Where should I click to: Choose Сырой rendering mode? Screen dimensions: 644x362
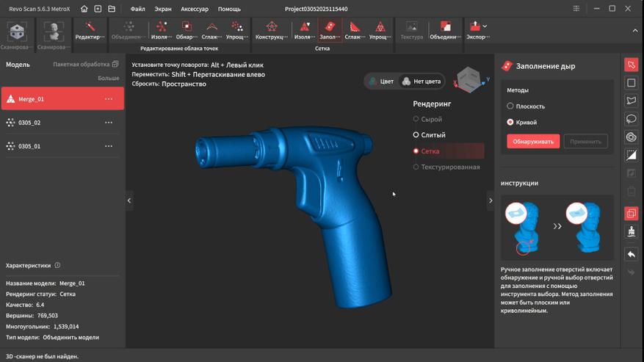pos(427,119)
